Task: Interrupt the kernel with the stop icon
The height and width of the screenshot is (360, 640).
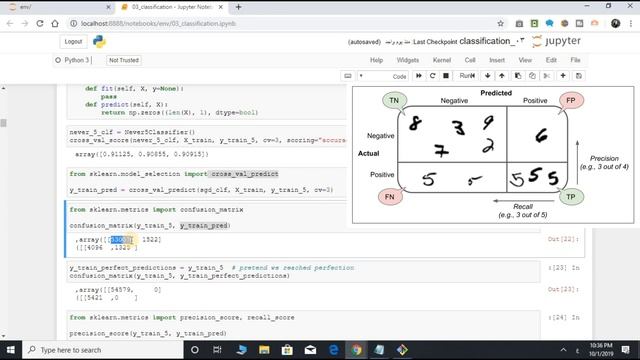Action: point(446,76)
